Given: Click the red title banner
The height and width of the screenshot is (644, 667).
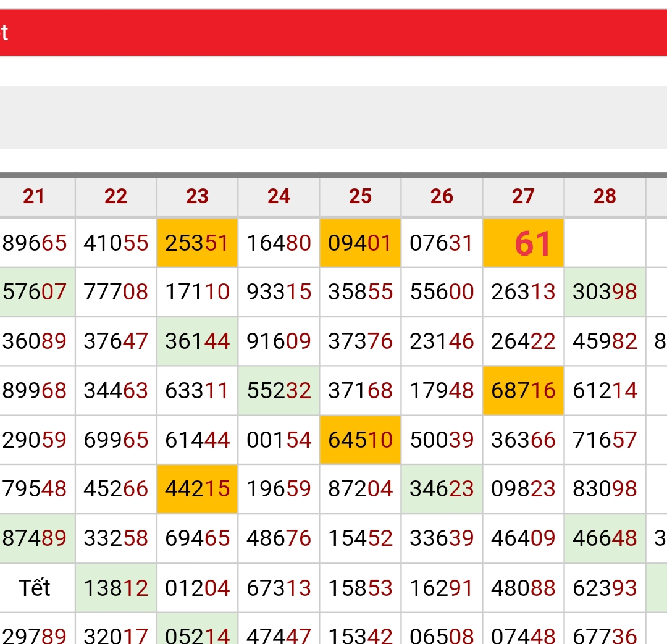Looking at the screenshot, I should click(x=333, y=32).
